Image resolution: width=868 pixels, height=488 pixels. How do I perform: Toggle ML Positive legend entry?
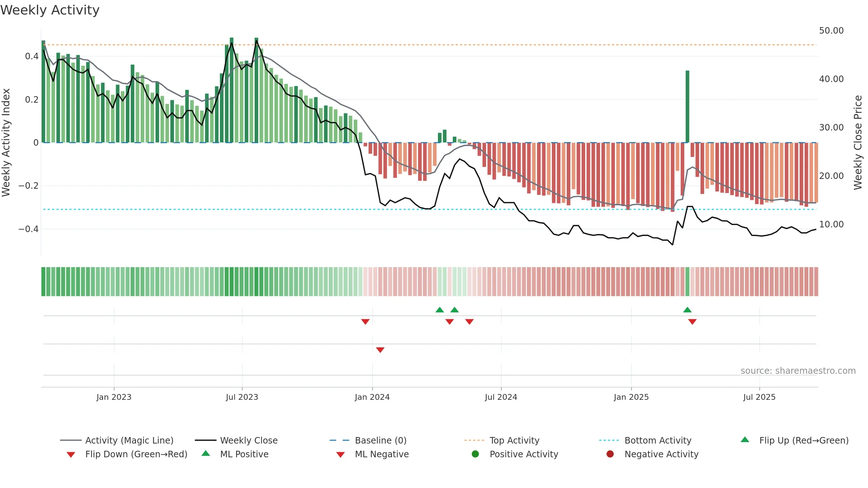(235, 454)
